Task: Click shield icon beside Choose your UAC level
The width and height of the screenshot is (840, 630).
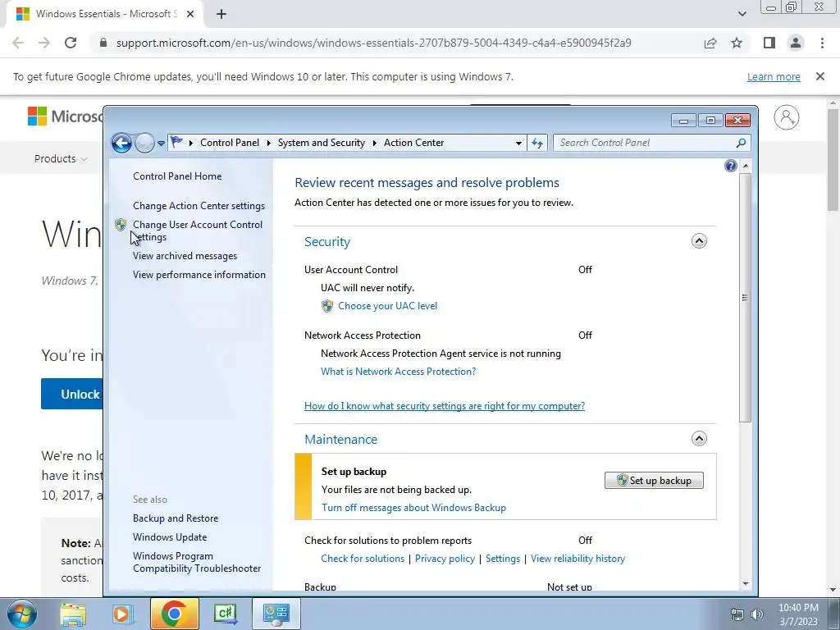Action: (326, 306)
